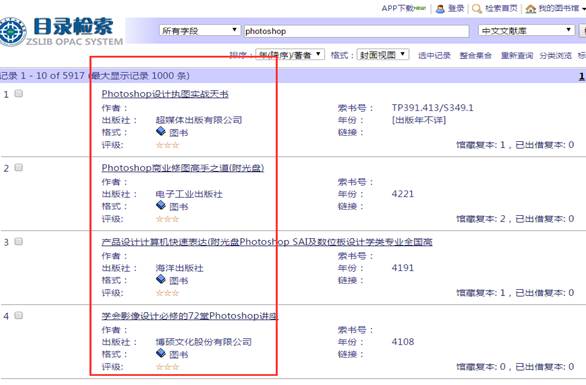Select the checkbox for record 4

point(19,315)
